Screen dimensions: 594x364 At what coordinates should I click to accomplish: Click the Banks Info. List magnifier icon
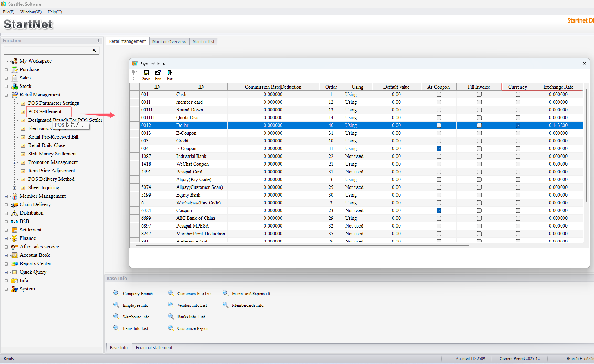click(171, 317)
